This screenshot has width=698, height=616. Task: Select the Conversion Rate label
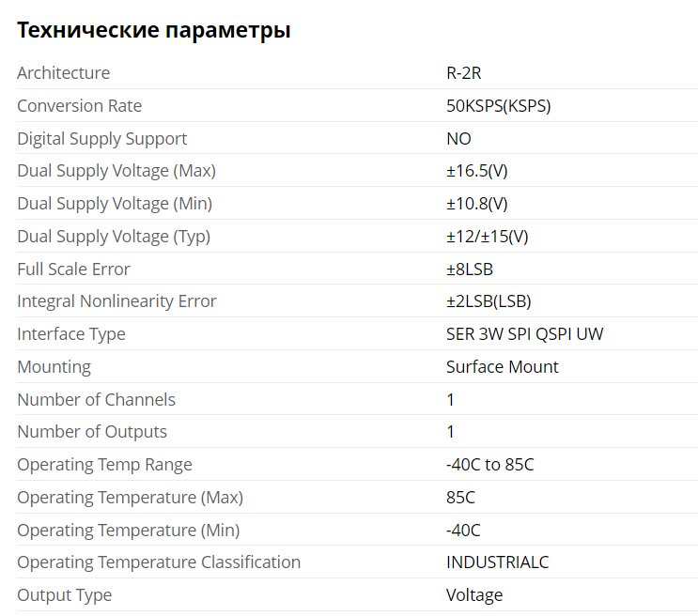pyautogui.click(x=80, y=106)
